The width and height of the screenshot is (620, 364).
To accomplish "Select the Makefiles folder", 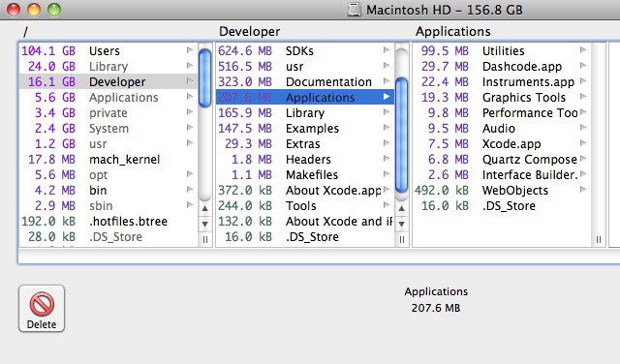I will [305, 174].
